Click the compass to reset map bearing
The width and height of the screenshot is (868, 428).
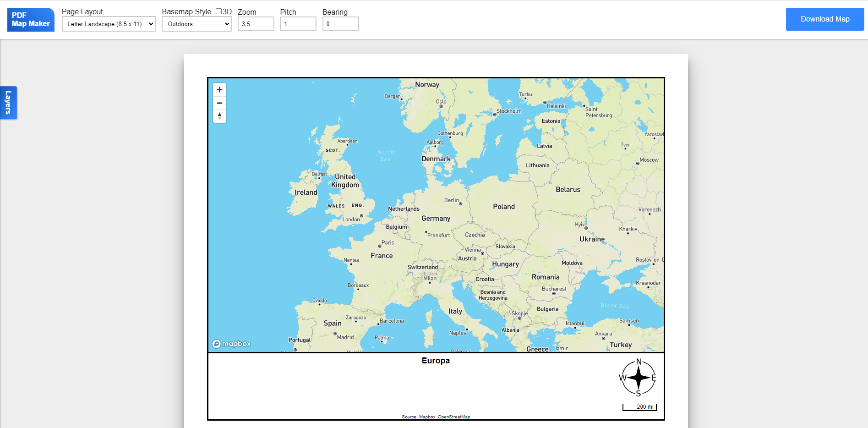pyautogui.click(x=219, y=116)
